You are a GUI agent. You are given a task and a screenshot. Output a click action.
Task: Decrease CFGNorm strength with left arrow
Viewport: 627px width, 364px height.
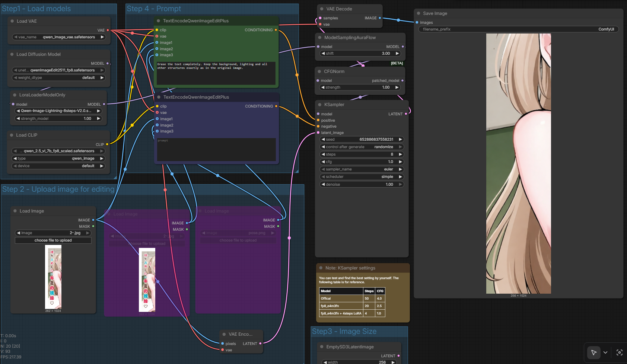click(323, 87)
